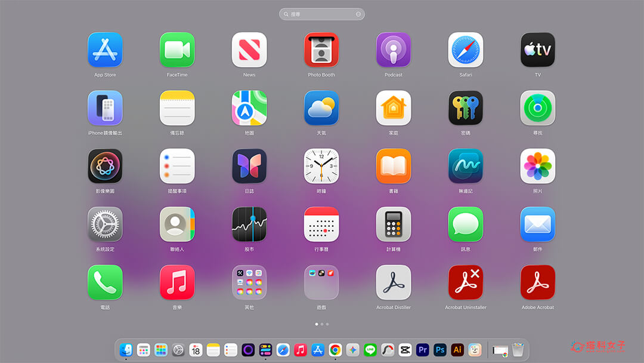Viewport: 644px width, 363px height.
Task: Open Finder in the Dock
Action: click(x=126, y=350)
